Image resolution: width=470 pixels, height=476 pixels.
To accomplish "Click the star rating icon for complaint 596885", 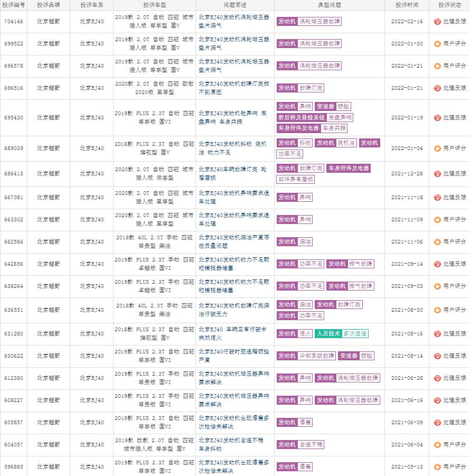I will (x=437, y=467).
